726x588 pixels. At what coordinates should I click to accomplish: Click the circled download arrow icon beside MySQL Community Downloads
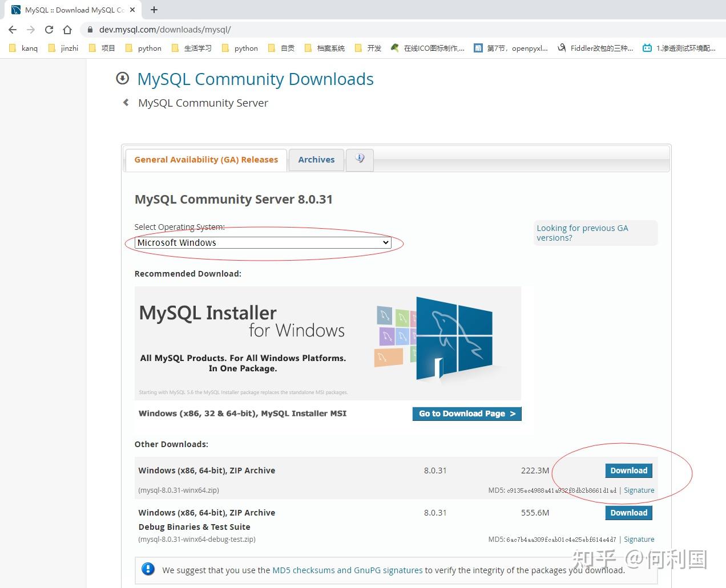point(122,78)
